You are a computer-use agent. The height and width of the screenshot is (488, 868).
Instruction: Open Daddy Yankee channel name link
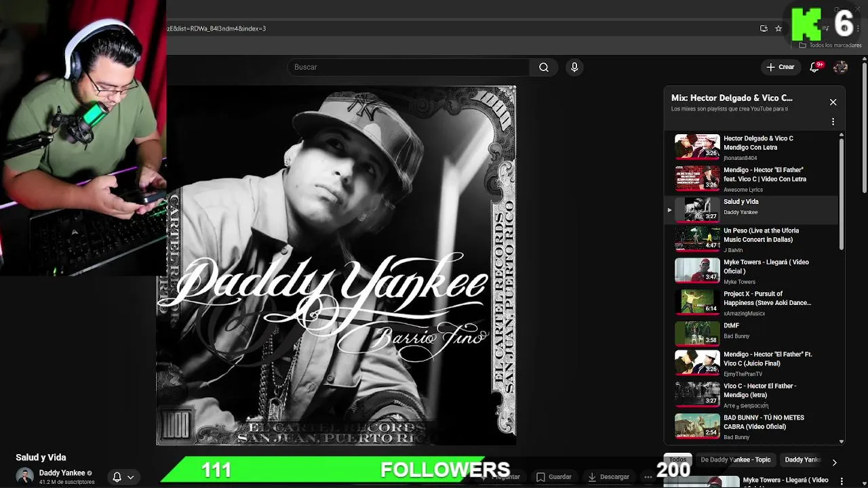tap(62, 473)
